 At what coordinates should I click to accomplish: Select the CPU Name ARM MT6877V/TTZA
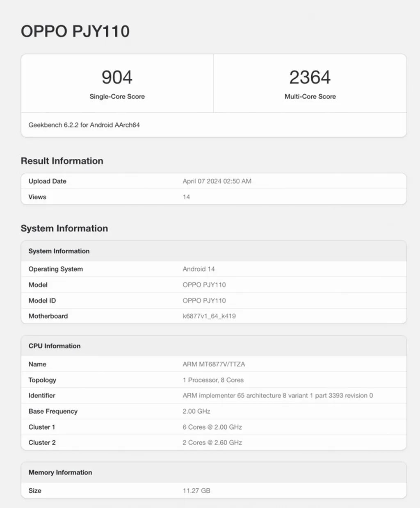212,364
